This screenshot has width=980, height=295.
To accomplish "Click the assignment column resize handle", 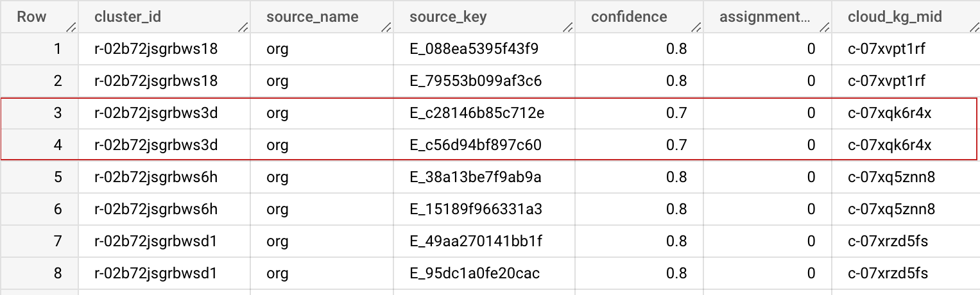I will coord(824,27).
